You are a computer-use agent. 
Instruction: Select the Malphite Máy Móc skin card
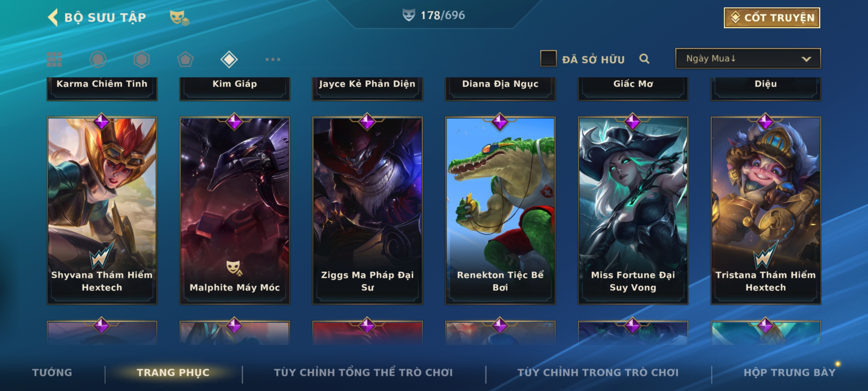(x=235, y=210)
